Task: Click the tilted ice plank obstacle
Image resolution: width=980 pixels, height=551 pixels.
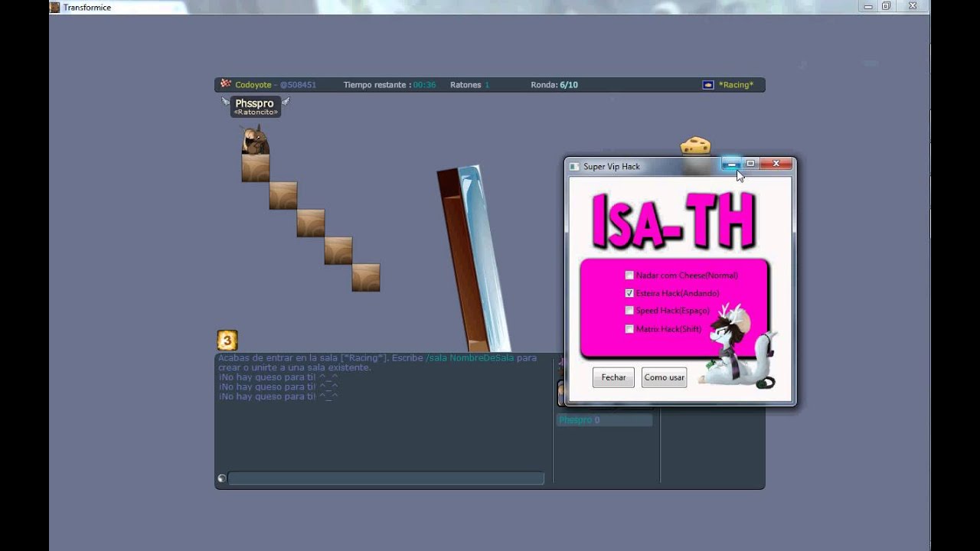Action: click(484, 259)
